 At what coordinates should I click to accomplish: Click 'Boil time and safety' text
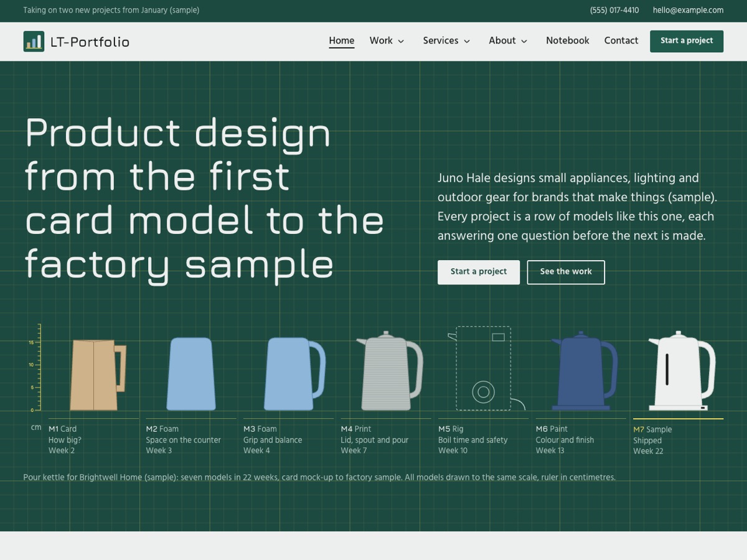[473, 440]
